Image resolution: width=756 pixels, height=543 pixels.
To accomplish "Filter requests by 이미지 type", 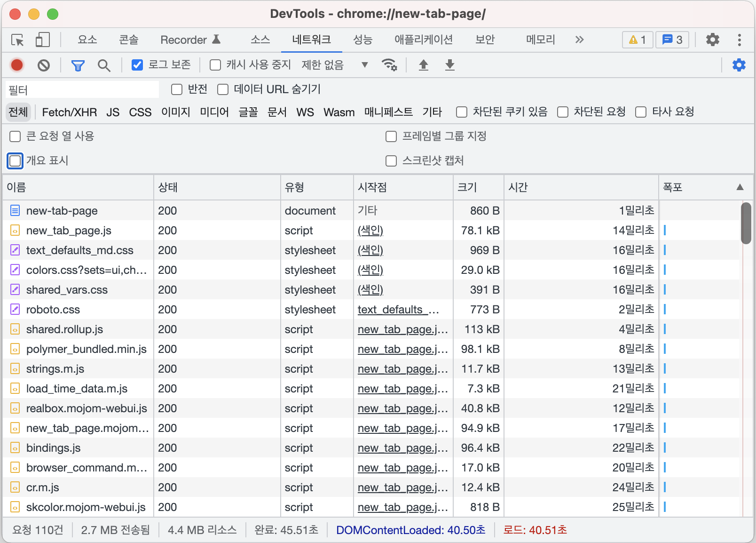I will (x=176, y=112).
